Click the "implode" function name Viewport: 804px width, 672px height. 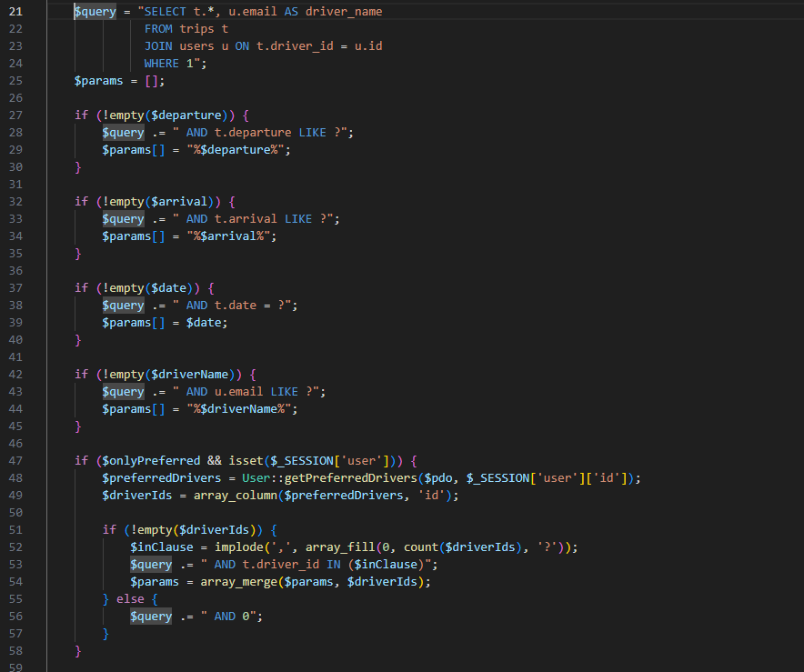pos(239,547)
